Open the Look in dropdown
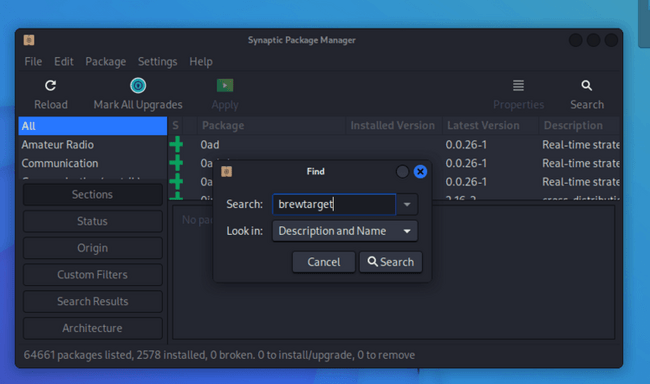 (x=345, y=231)
